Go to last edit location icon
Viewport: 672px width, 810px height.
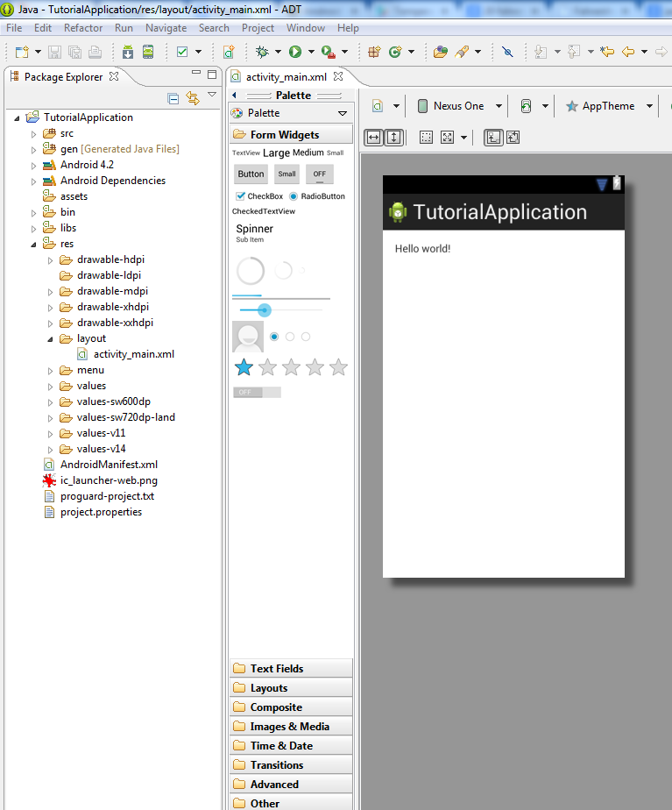pos(607,52)
